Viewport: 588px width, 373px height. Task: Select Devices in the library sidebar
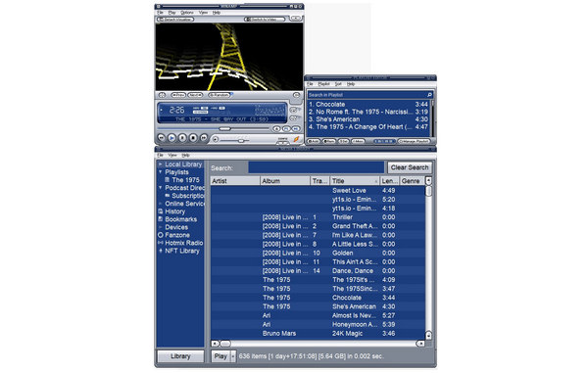pyautogui.click(x=176, y=227)
